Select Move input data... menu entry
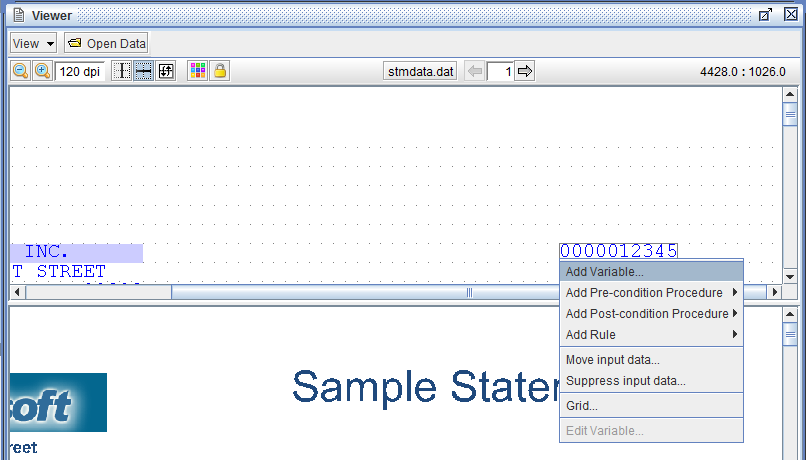The height and width of the screenshot is (460, 806). pyautogui.click(x=651, y=360)
